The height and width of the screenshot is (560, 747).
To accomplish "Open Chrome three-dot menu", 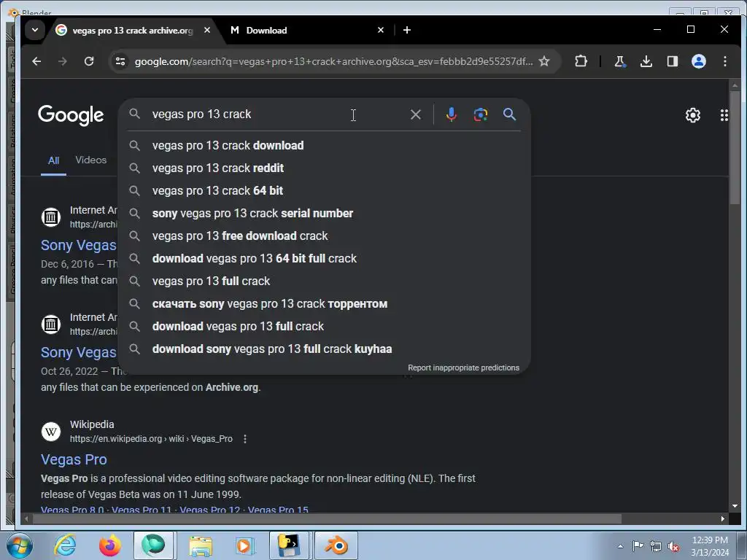I will pyautogui.click(x=724, y=61).
